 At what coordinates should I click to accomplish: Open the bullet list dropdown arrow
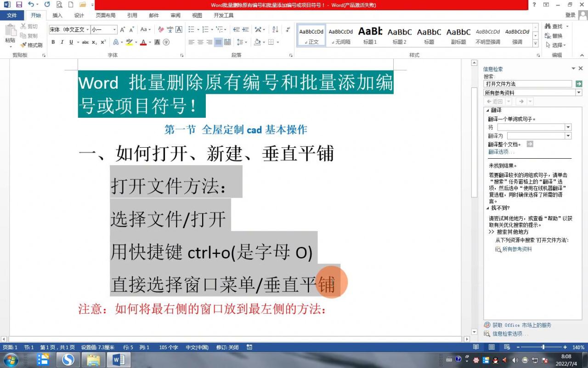click(198, 29)
